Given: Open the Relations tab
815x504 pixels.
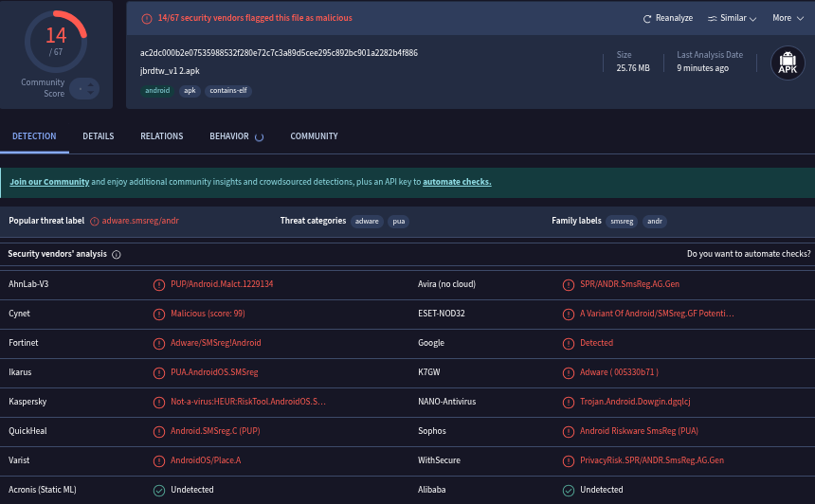Looking at the screenshot, I should 161,136.
